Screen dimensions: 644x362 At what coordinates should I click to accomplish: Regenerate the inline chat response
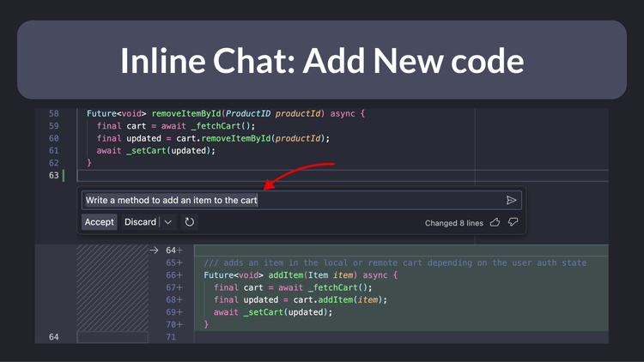tap(190, 222)
